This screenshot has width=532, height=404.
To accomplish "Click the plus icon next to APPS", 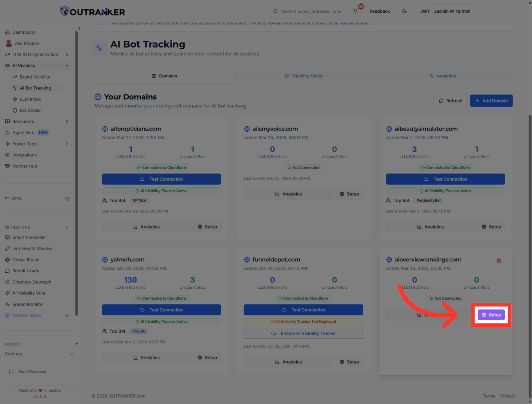I will pos(67,199).
